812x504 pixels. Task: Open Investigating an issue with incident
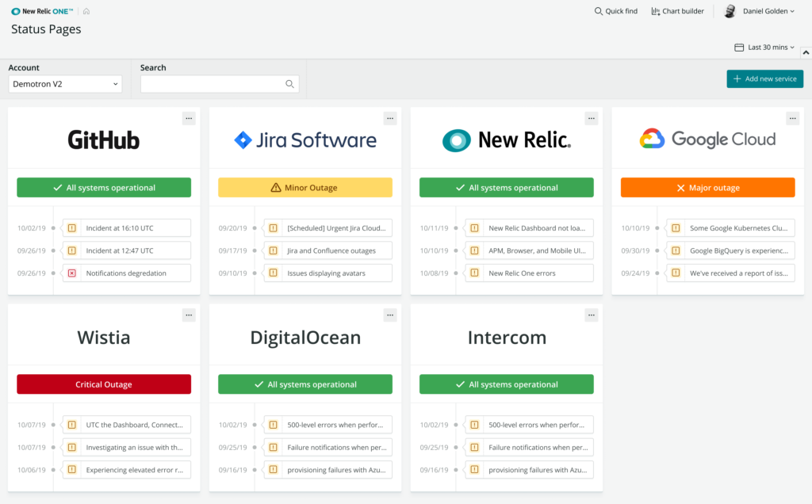click(126, 448)
